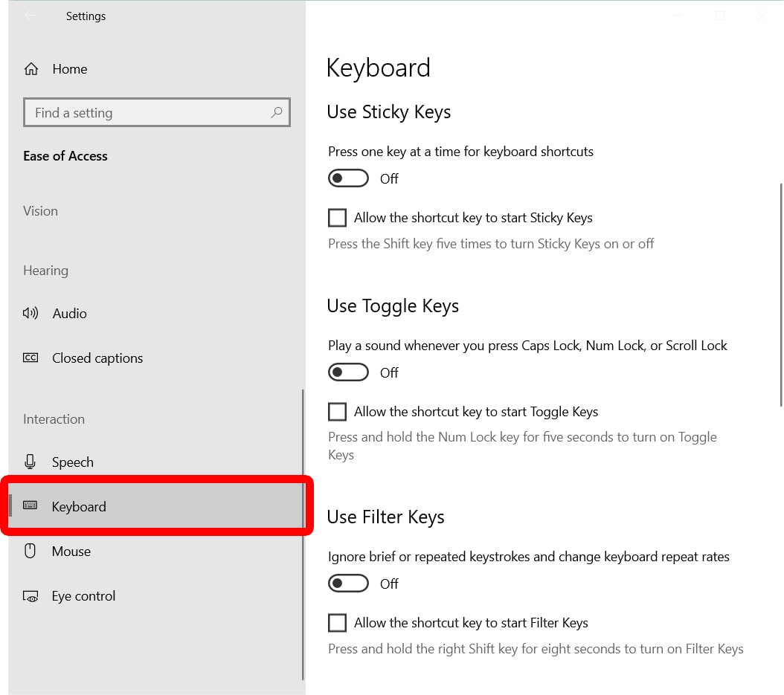Click the keyboard icon in the sidebar
This screenshot has width=784, height=695.
click(30, 506)
